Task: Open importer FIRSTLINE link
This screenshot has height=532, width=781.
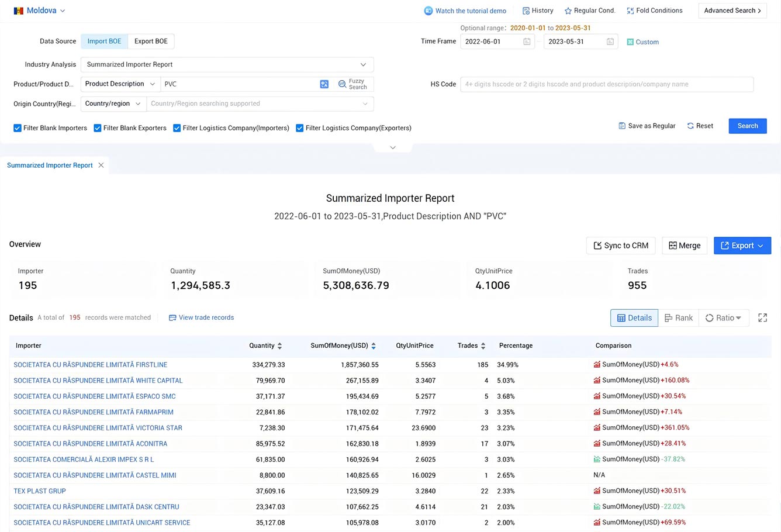Action: [91, 365]
